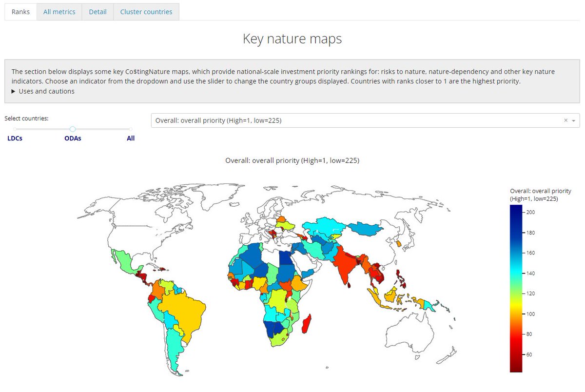
Task: Switch to the "Cluster countries" tab
Action: coord(147,11)
